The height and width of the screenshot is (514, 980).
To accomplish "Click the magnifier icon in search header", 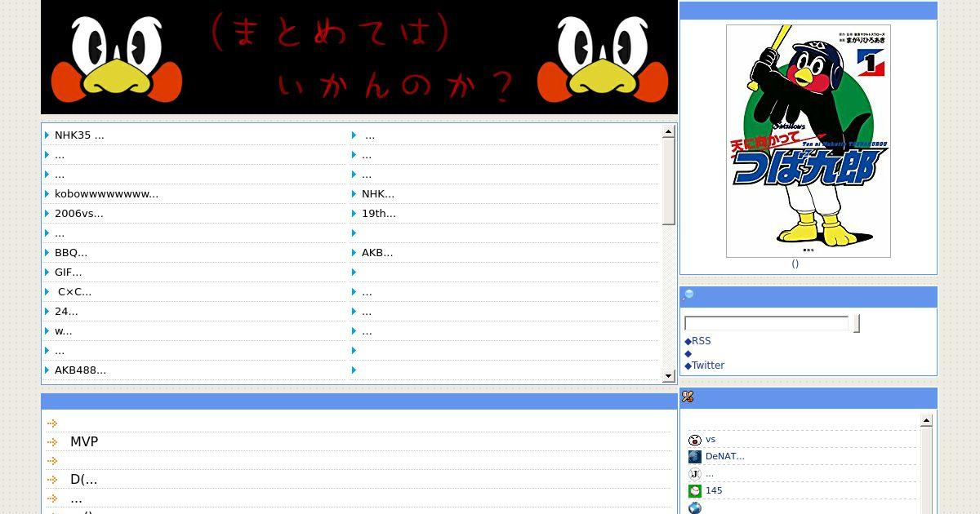I will coord(688,295).
